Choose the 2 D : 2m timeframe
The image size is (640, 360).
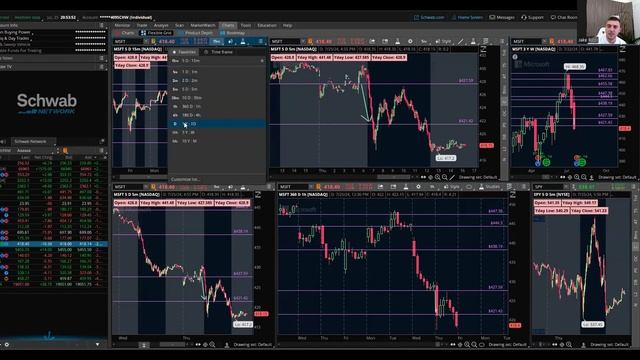click(217, 80)
